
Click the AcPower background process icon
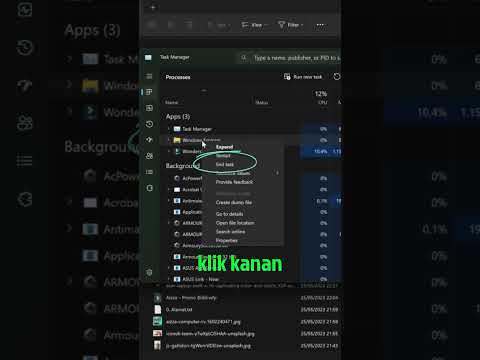pyautogui.click(x=177, y=178)
